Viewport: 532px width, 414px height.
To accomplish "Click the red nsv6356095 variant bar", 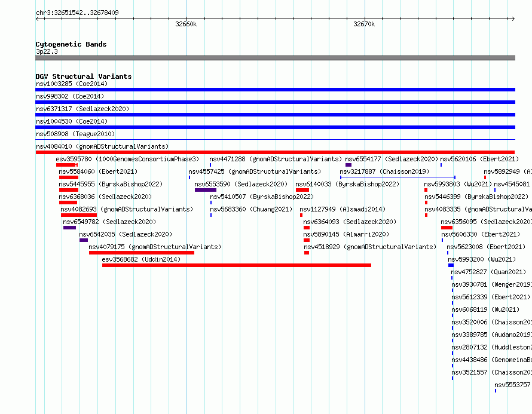I will 447,228.
